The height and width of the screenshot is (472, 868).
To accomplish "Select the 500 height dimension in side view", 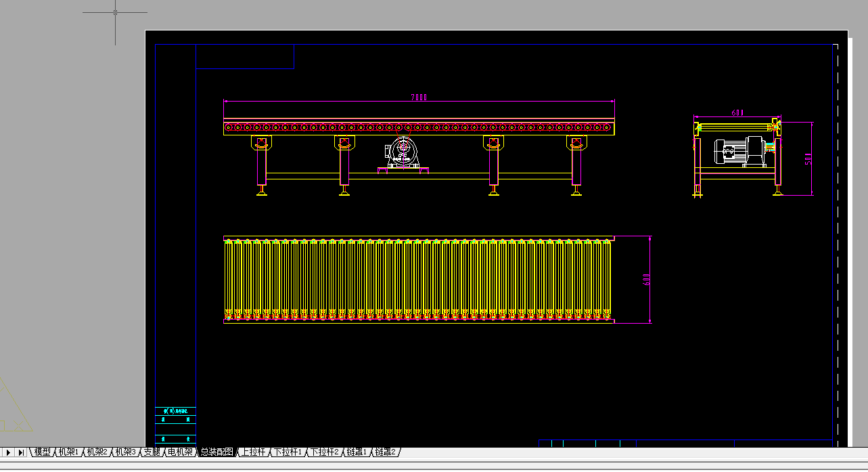I will 808,159.
